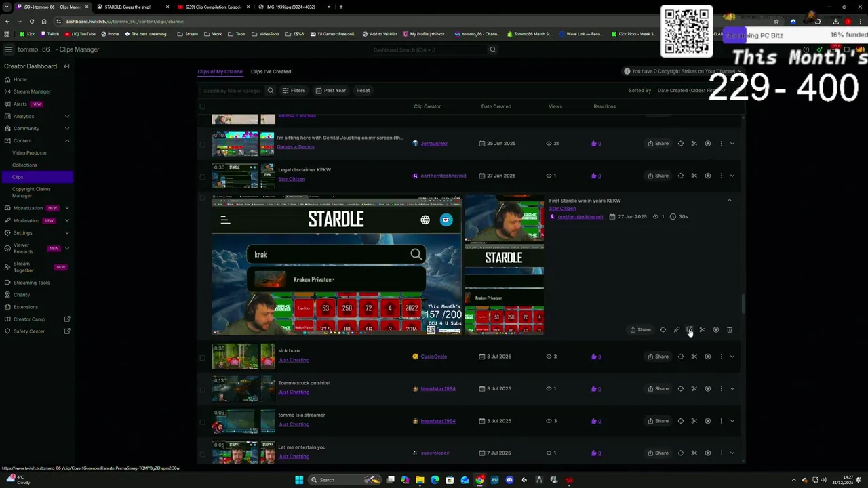
Task: Play the large Stardle clip preview
Action: point(337,266)
